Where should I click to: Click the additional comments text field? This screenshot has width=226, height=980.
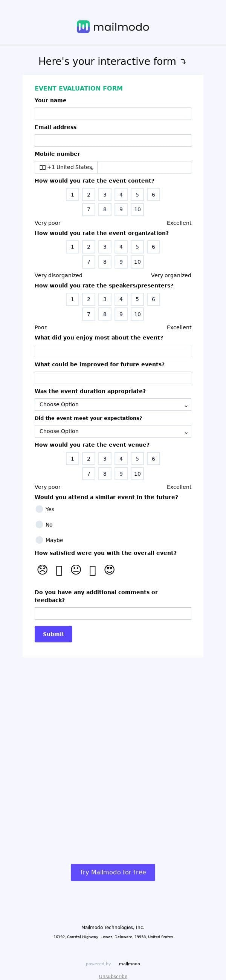[113, 614]
